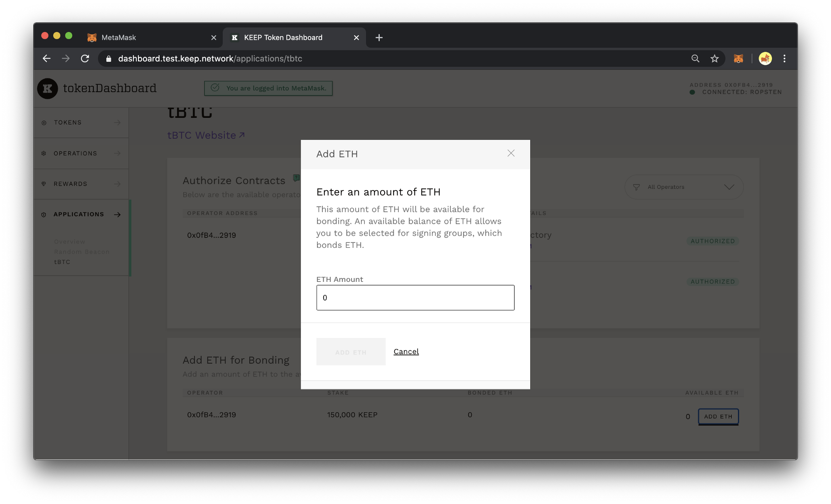The image size is (831, 504).
Task: Click the REWARDS arrow icon
Action: coord(118,184)
